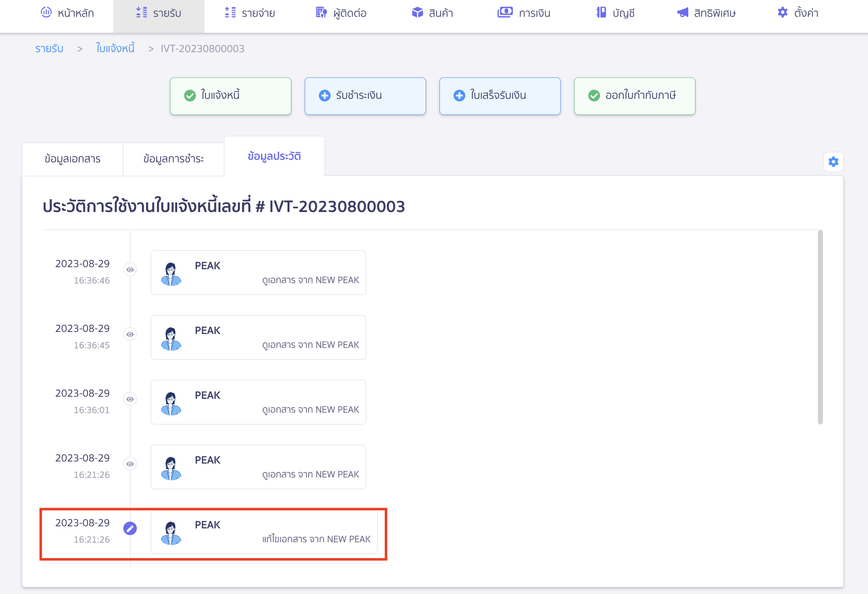
Task: Open the สินค้า menu item
Action: (x=432, y=13)
